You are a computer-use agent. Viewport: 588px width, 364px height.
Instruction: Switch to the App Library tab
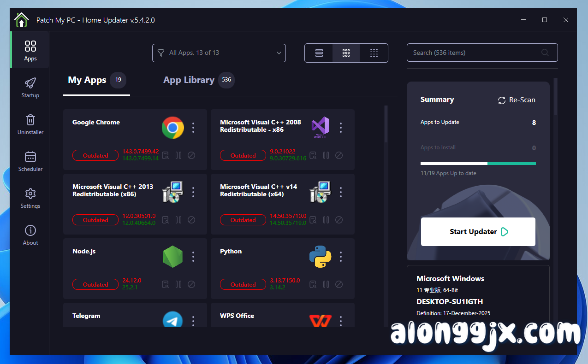tap(189, 80)
